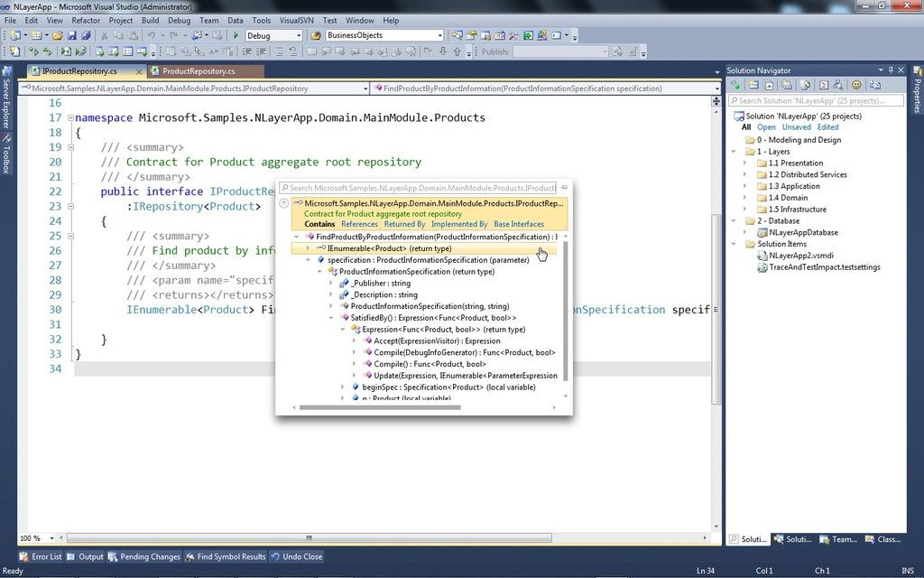
Task: Click the Returned By link in popup
Action: click(x=404, y=224)
